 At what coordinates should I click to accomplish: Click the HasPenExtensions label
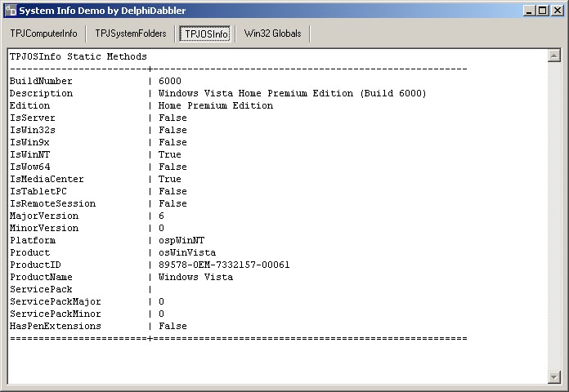[x=56, y=326]
